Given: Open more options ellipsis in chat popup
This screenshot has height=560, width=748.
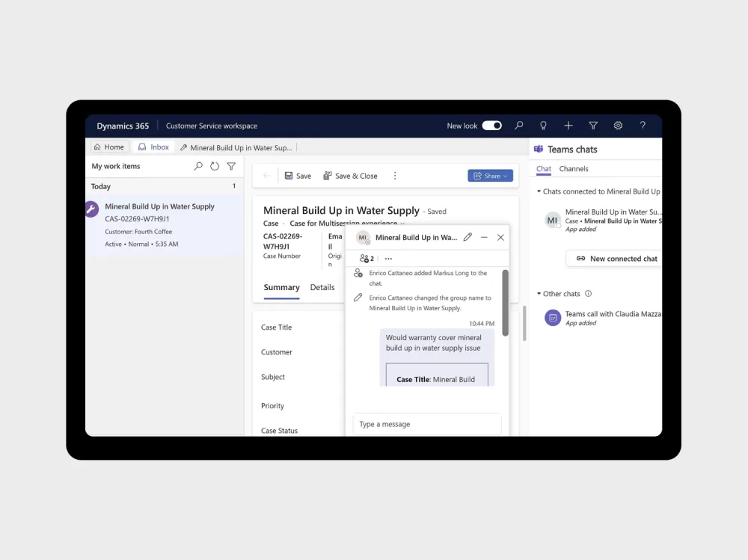Looking at the screenshot, I should pyautogui.click(x=388, y=259).
